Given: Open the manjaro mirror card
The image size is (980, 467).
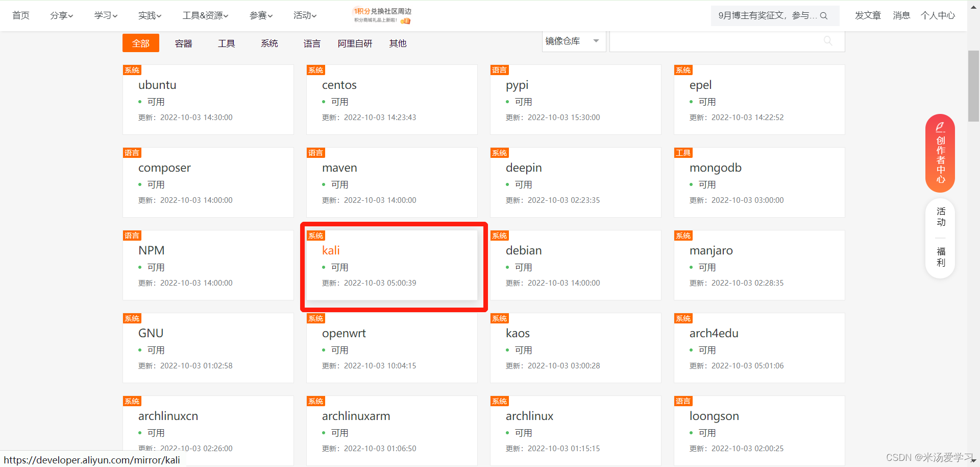Looking at the screenshot, I should [x=759, y=265].
